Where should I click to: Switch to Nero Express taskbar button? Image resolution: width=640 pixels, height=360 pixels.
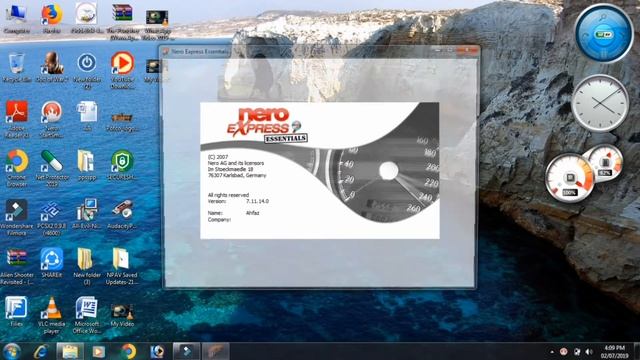coord(216,351)
